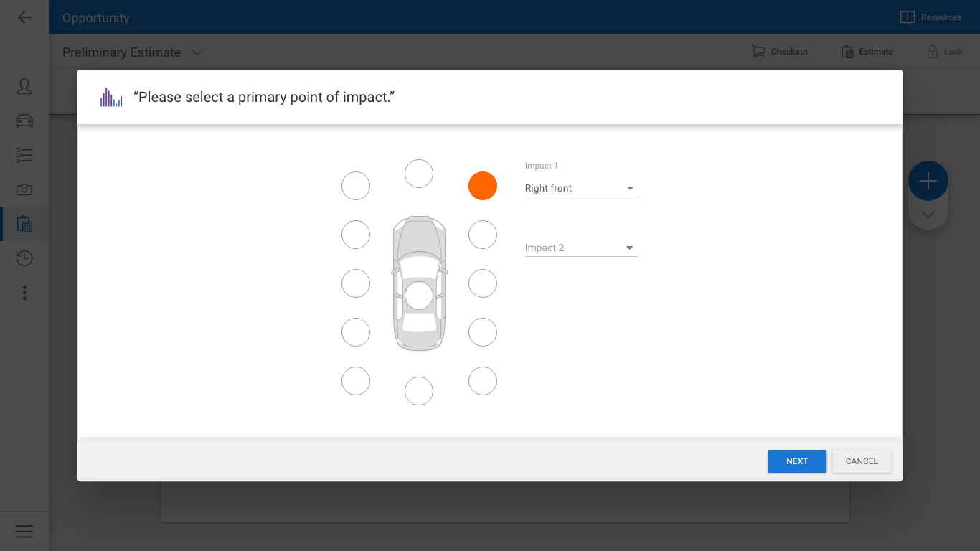
Task: Click the Resources book icon
Action: [x=908, y=17]
